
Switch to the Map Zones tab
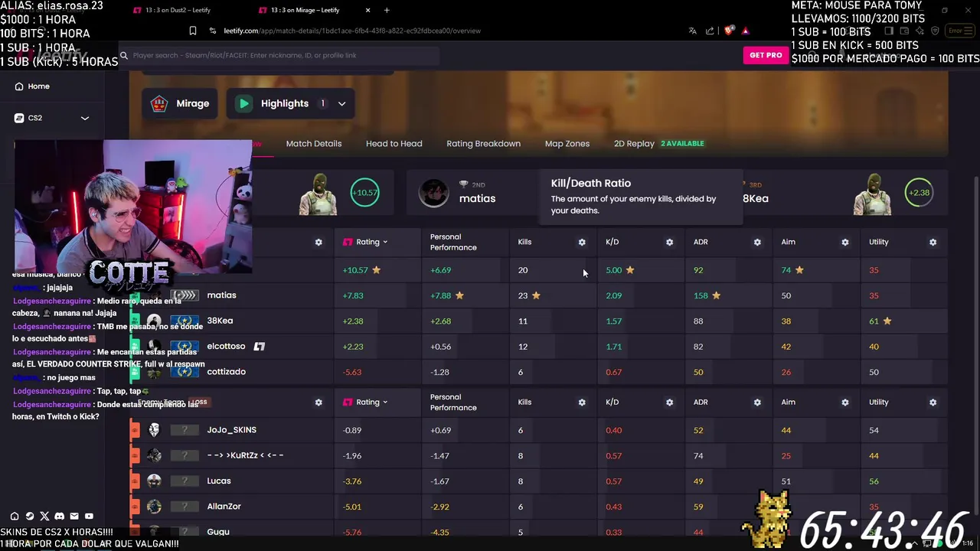pos(567,144)
